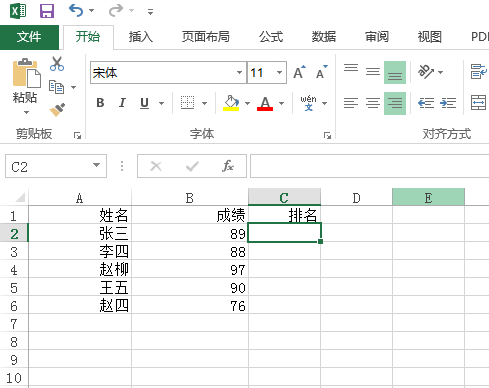Click the 粘贴 paste clipboard icon
The height and width of the screenshot is (388, 489).
tap(26, 74)
